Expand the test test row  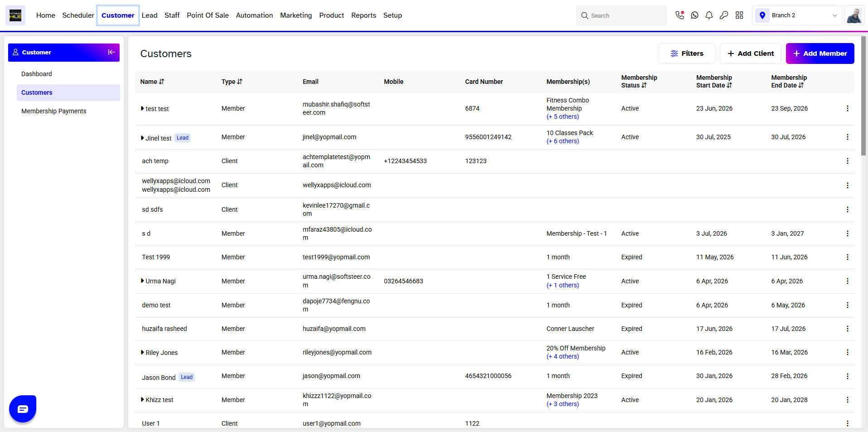point(142,109)
